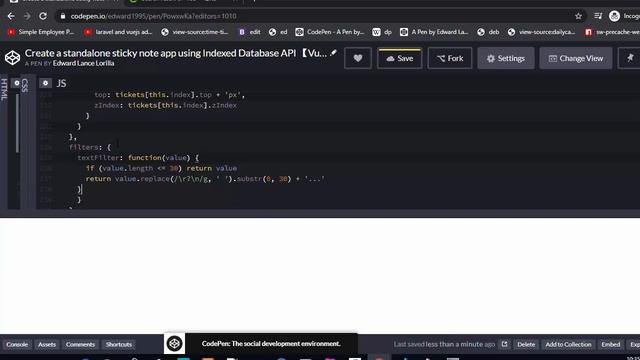640x360 pixels.
Task: Open the Embed options
Action: pyautogui.click(x=611, y=344)
